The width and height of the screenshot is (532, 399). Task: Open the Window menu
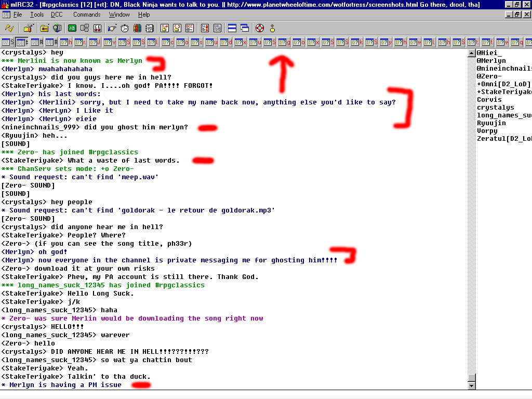[119, 15]
